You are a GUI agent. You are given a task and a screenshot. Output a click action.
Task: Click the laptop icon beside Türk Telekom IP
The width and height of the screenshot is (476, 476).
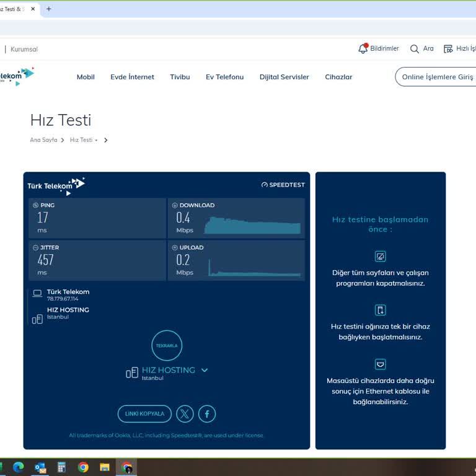coord(37,294)
